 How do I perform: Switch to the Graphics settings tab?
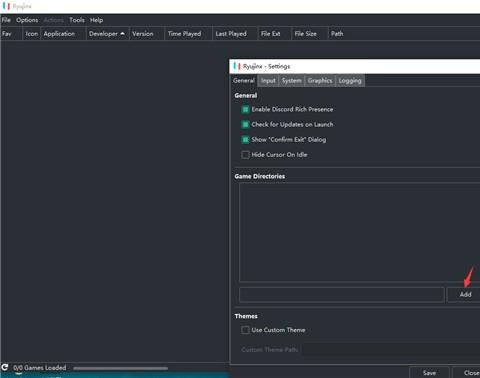(x=320, y=81)
